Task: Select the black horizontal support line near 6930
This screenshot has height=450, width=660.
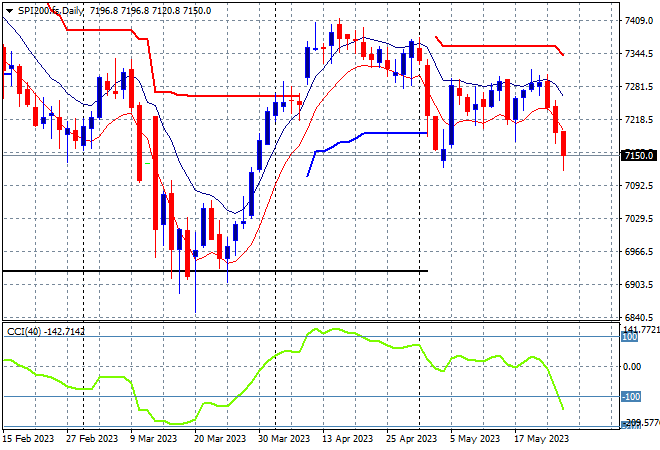Action: [x=215, y=271]
